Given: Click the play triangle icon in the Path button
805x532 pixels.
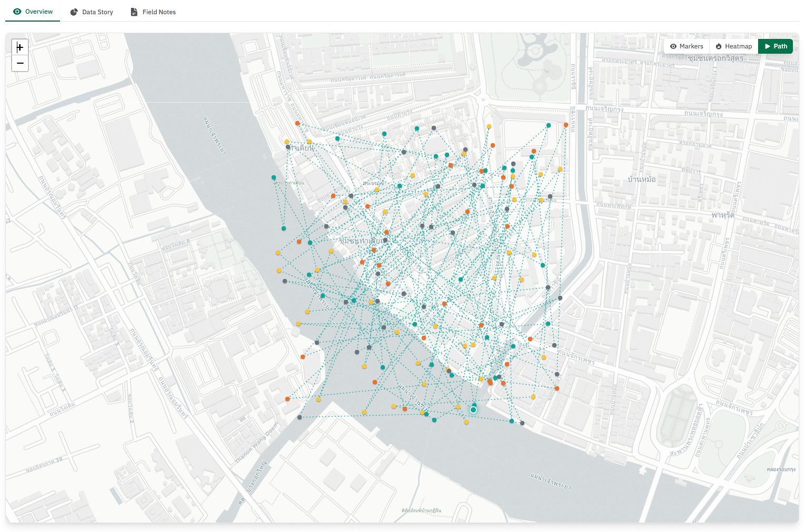Looking at the screenshot, I should [768, 46].
